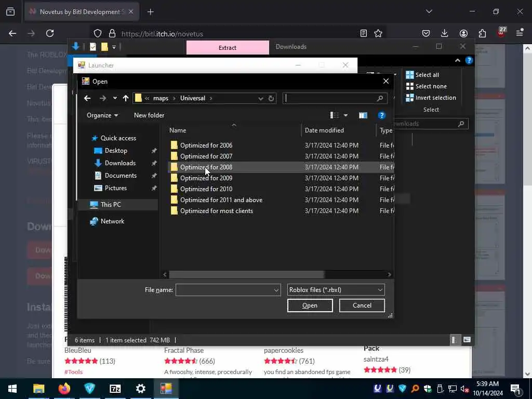
Task: Go back in the Open dialog
Action: coord(87,98)
